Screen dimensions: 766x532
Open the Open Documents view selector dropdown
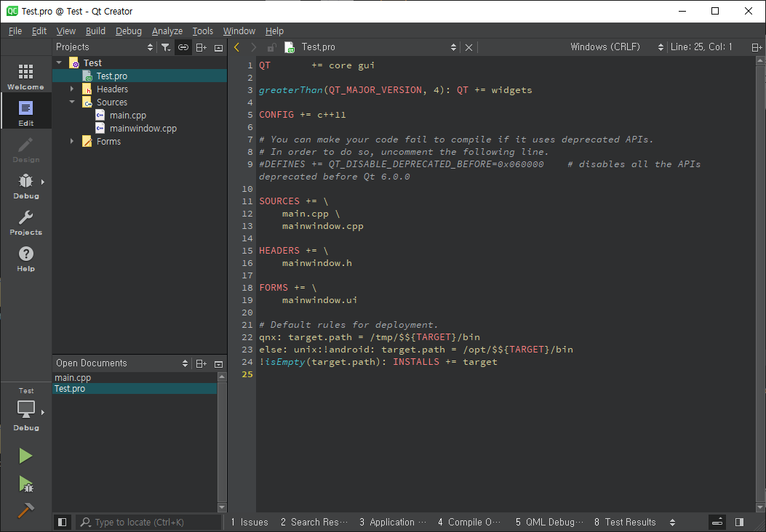pos(185,363)
